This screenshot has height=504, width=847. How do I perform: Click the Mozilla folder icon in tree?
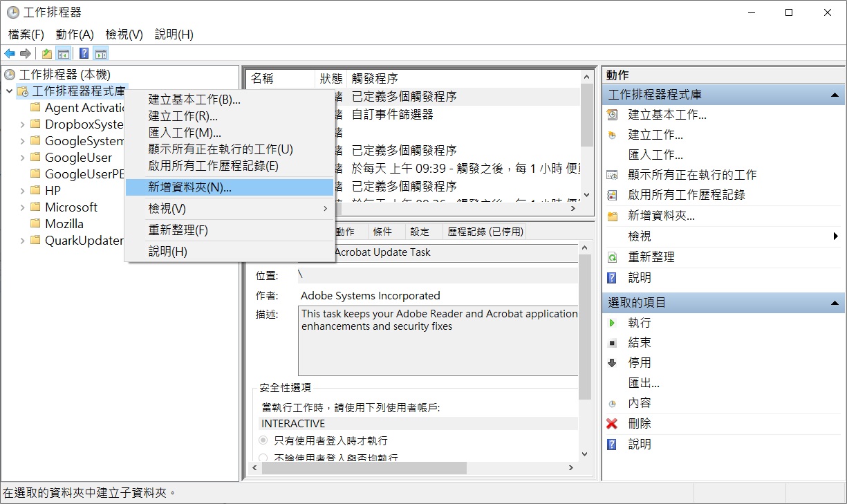tap(35, 224)
